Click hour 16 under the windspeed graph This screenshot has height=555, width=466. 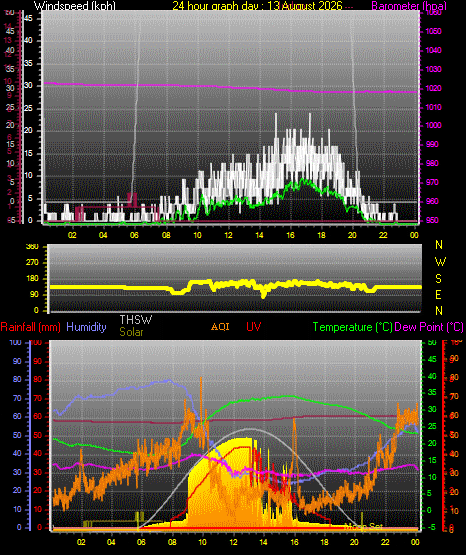point(290,235)
